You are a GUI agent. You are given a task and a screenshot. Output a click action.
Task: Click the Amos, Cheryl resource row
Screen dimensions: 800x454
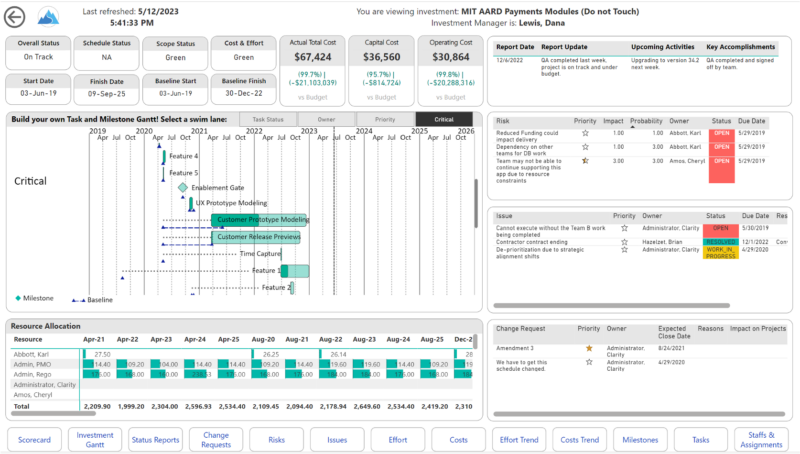click(x=242, y=395)
